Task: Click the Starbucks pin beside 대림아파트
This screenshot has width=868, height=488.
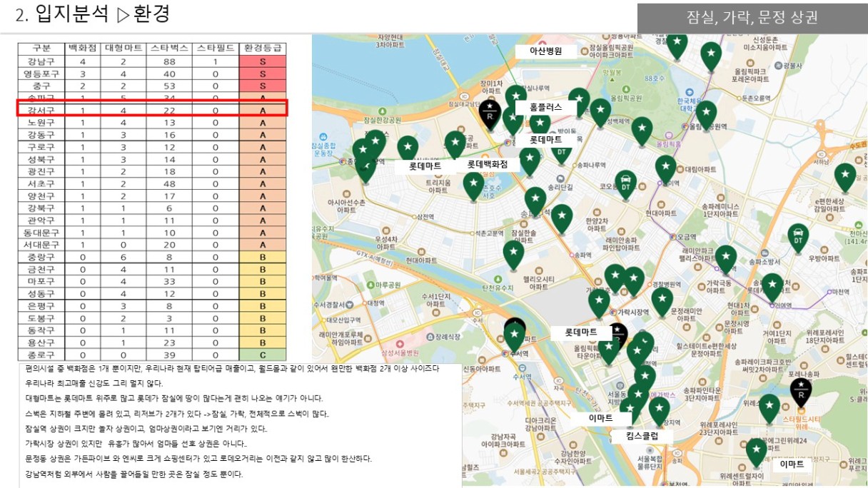Action: [665, 168]
